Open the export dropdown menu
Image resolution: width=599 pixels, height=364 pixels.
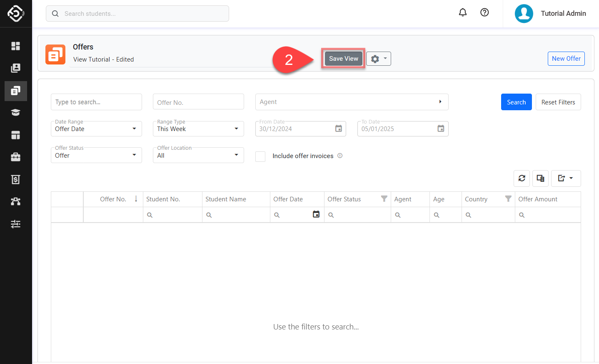coord(566,178)
